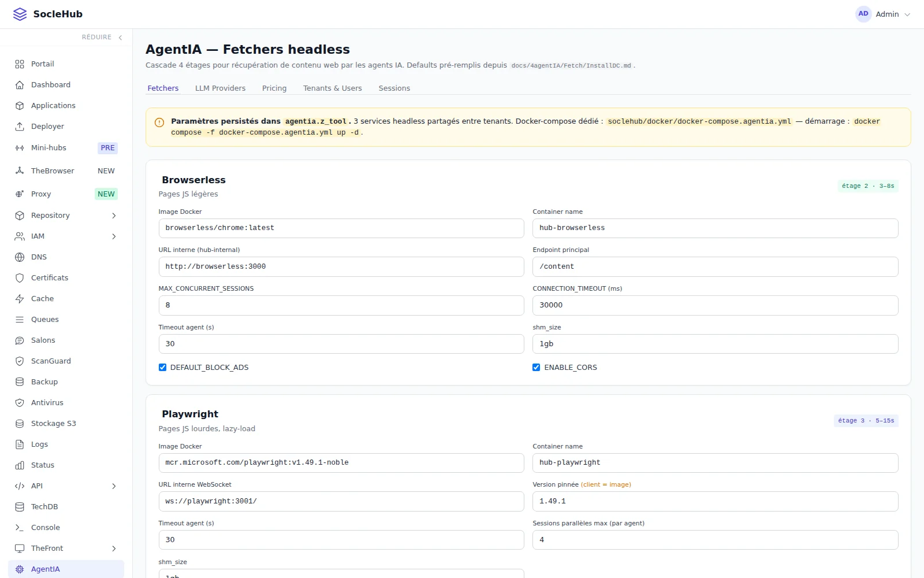Click the warning icon in yellow banner
The width and height of the screenshot is (924, 578).
(159, 123)
